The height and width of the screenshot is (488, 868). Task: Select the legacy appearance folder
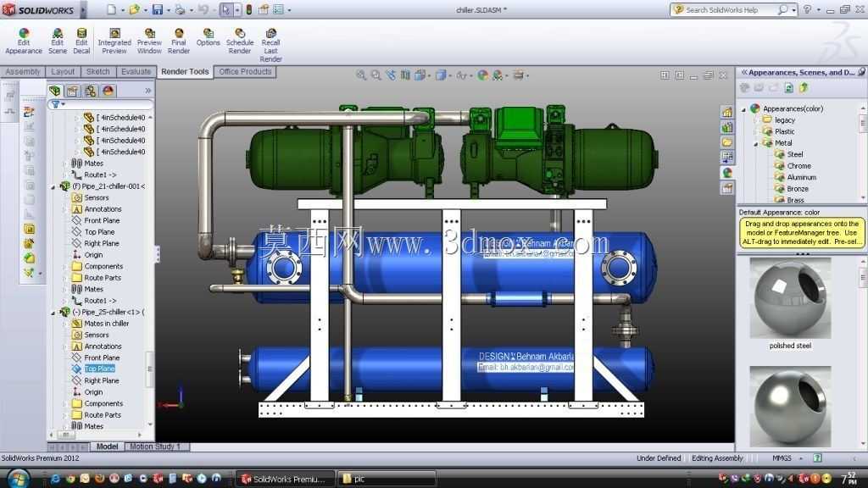tap(784, 120)
